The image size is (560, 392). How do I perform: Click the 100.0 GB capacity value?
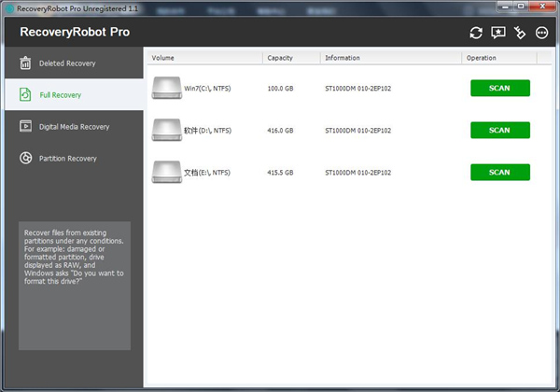[280, 88]
